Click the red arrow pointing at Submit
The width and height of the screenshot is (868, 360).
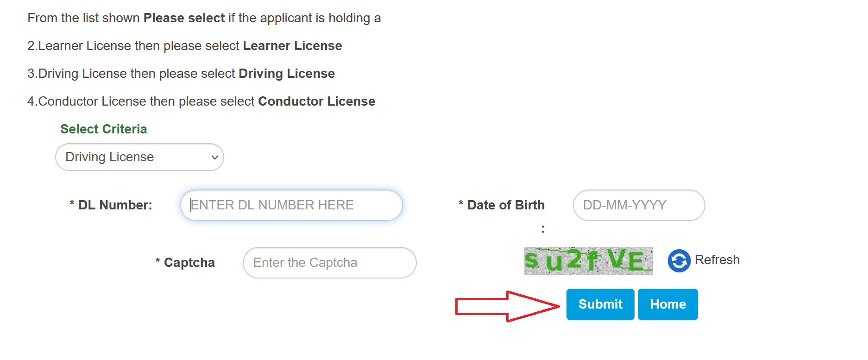[505, 304]
